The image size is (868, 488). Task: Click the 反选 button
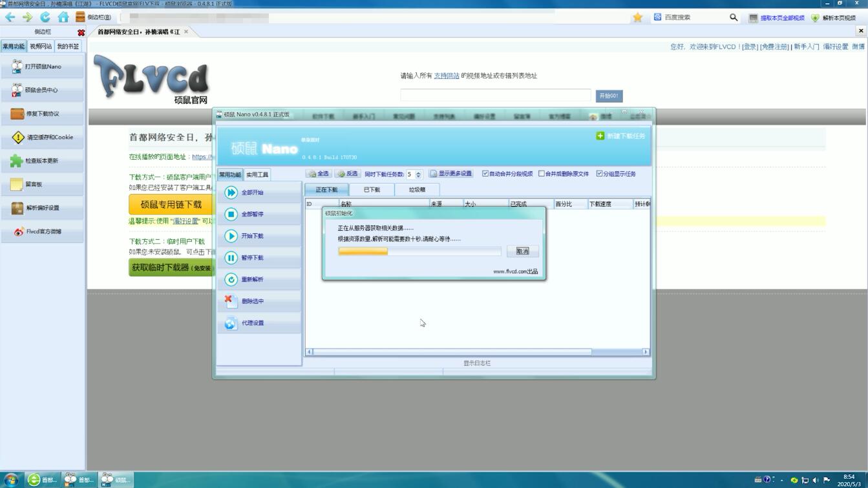(348, 174)
